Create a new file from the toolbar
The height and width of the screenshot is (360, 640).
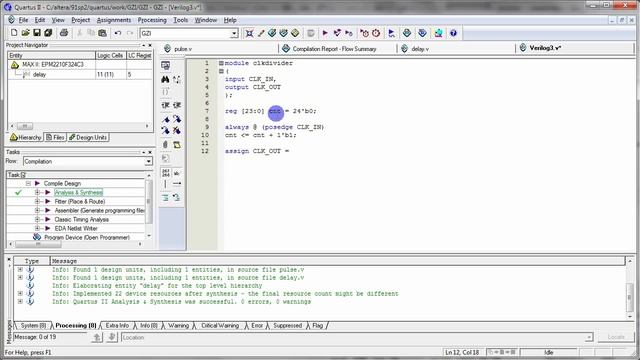pos(14,33)
